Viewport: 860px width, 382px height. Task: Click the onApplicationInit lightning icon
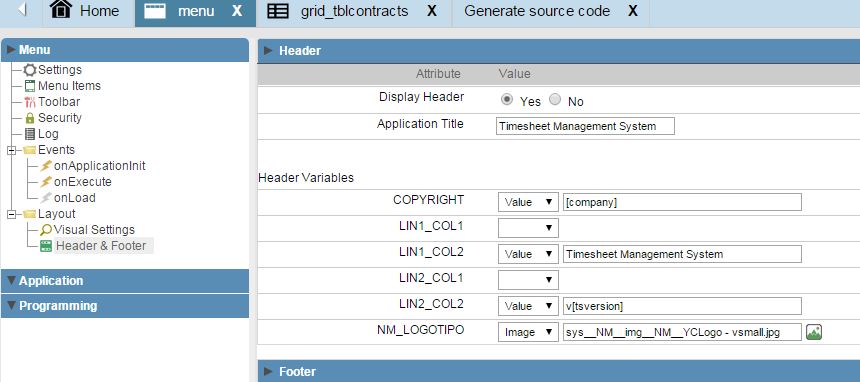pos(46,166)
